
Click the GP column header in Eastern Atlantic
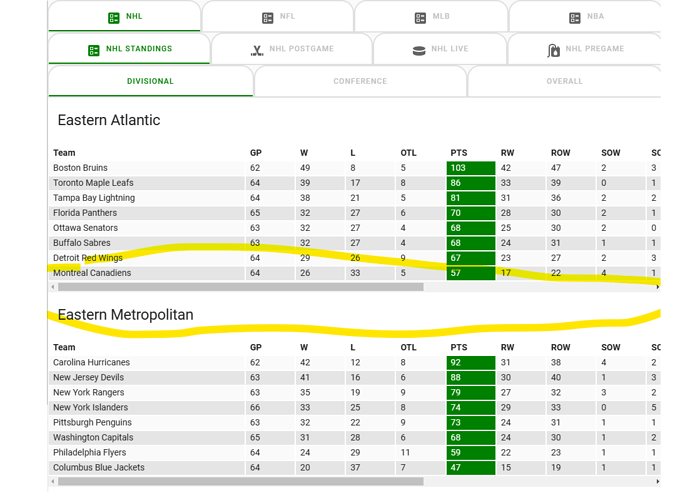click(x=255, y=153)
